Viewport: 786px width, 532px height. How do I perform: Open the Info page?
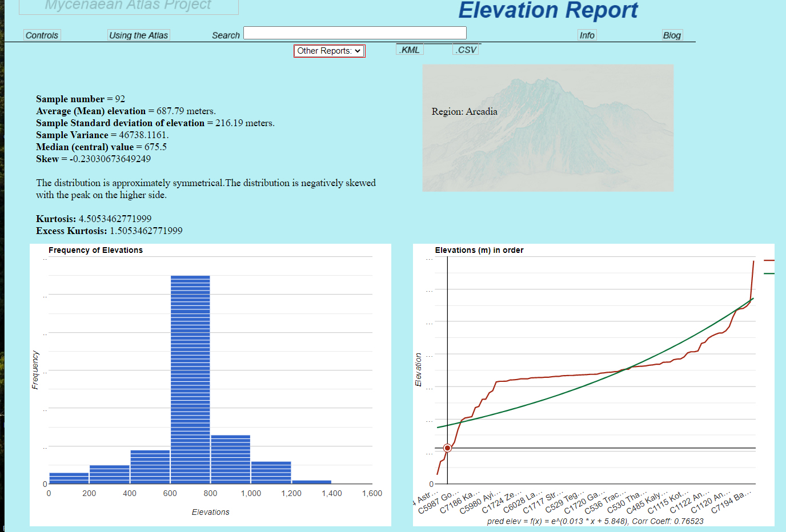[x=587, y=35]
